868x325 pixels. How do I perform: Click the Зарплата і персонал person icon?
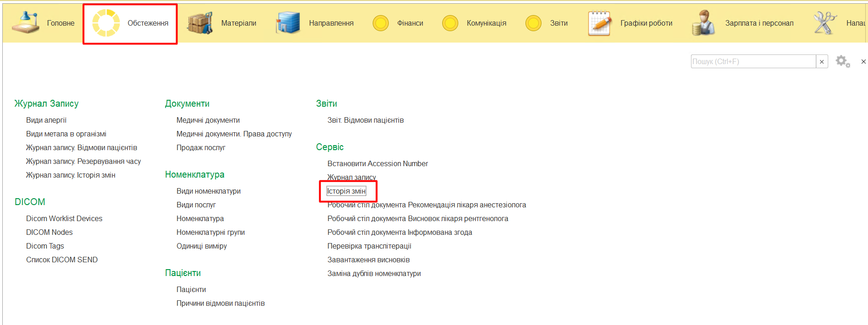pyautogui.click(x=703, y=23)
